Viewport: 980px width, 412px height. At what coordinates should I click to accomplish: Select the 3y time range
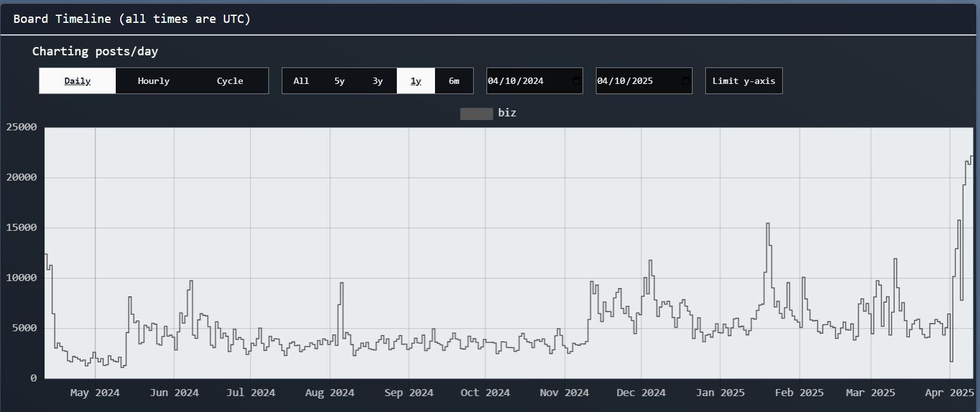[x=378, y=81]
